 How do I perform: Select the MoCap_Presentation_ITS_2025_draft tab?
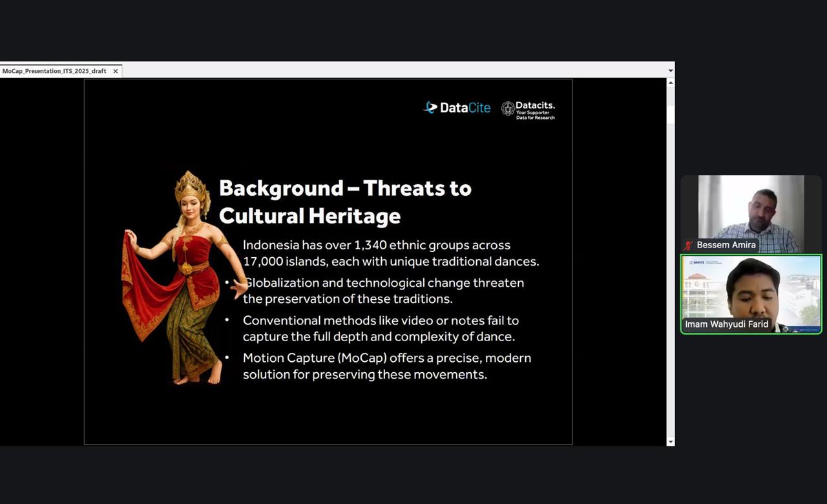pyautogui.click(x=54, y=71)
